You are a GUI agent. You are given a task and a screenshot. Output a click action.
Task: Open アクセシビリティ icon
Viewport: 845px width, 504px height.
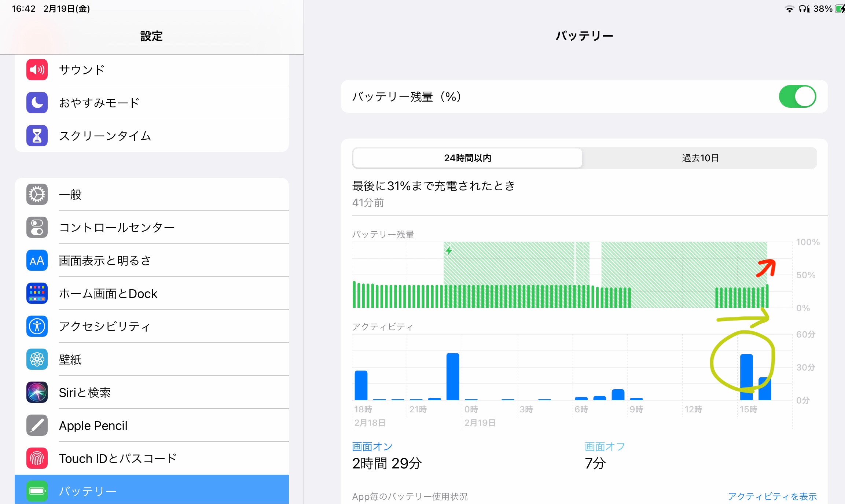tap(37, 326)
